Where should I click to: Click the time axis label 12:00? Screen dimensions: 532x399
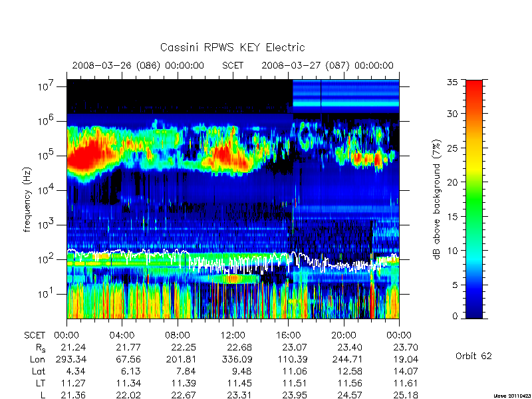click(x=233, y=336)
